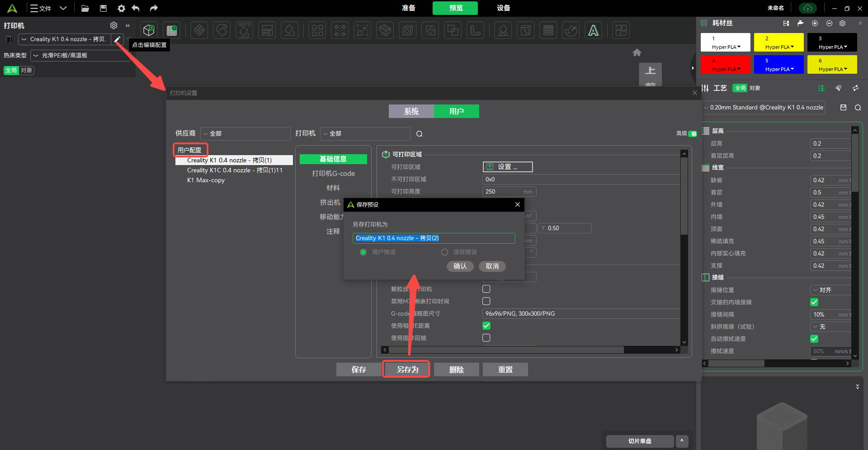Click the color painting palette icon

click(x=571, y=30)
